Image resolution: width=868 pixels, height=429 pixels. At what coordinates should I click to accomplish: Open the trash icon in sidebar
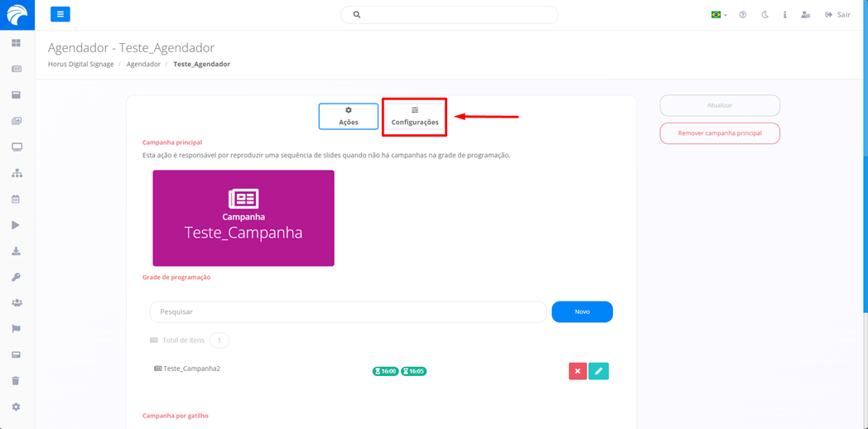coord(16,381)
